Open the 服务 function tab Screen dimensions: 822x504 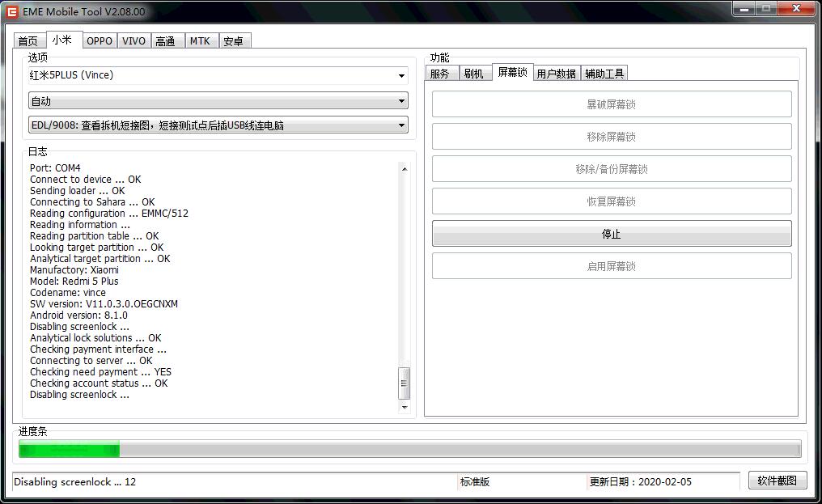442,74
